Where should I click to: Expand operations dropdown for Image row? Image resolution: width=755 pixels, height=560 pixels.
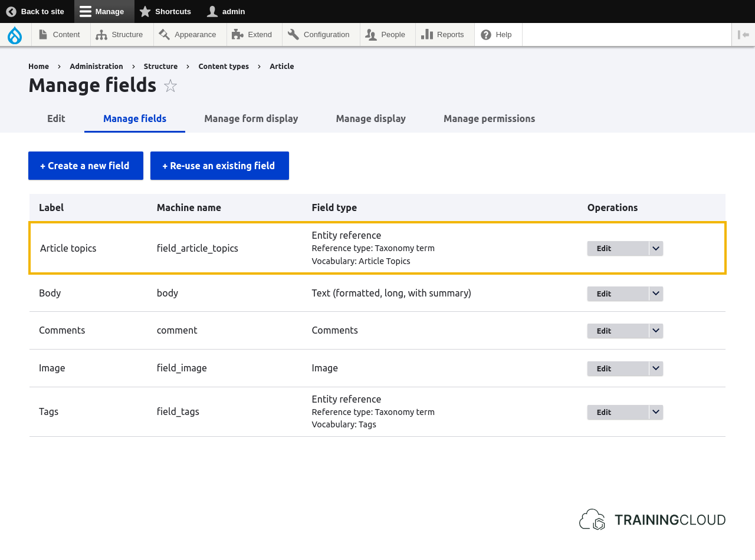click(656, 368)
